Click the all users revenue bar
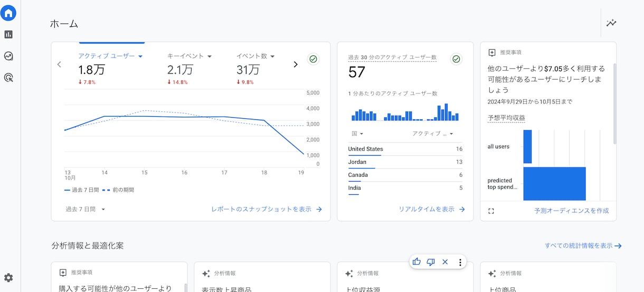644x292 pixels. pos(527,147)
